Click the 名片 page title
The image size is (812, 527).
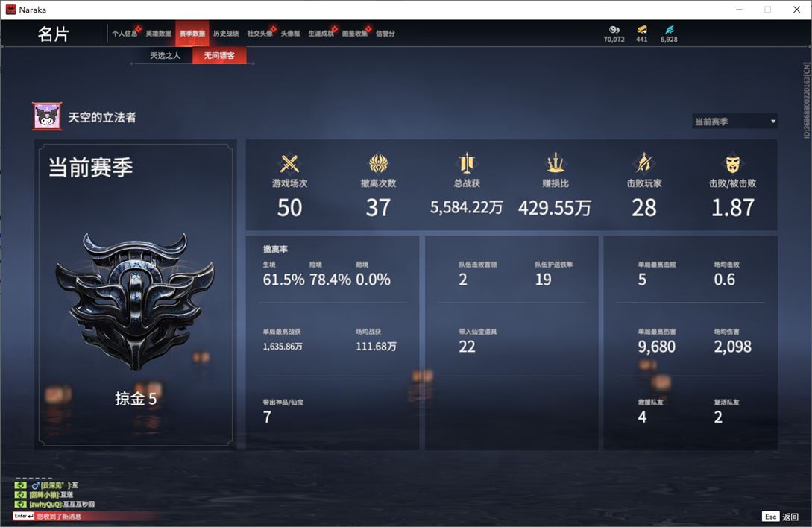tap(54, 34)
